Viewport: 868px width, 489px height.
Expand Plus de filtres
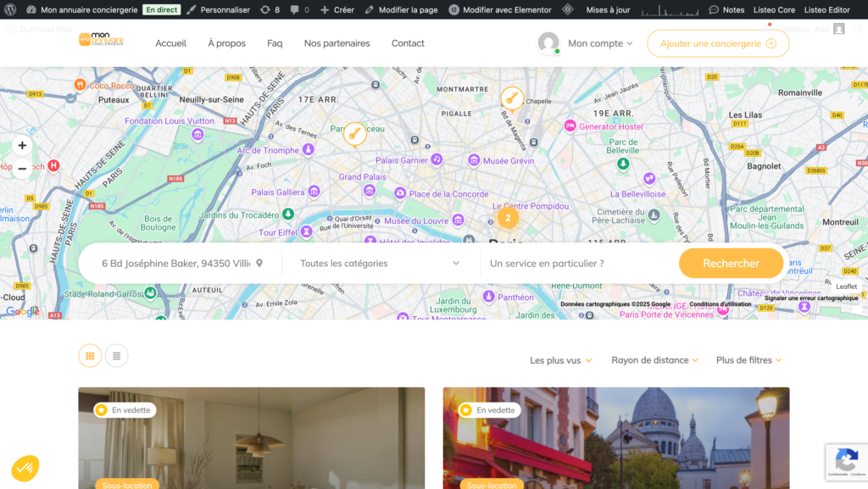click(748, 360)
